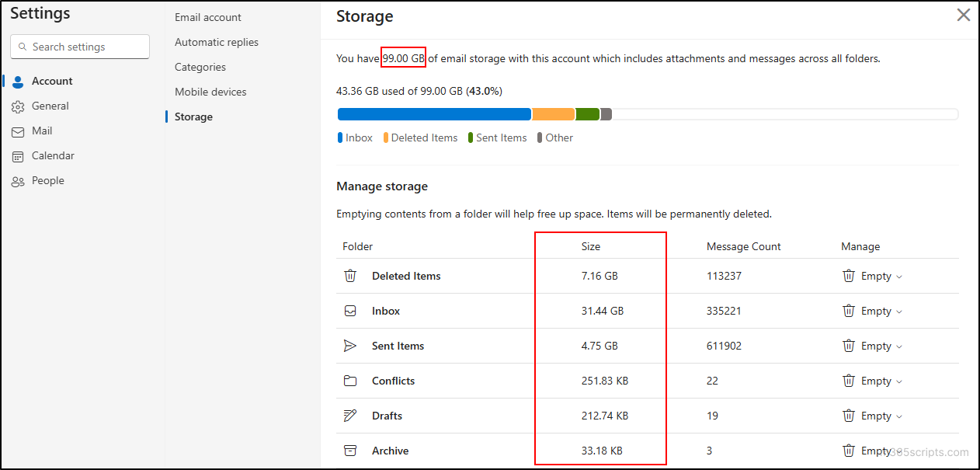Click the Empty trash icon in Drafts row
Screen dimensions: 980x470
849,416
